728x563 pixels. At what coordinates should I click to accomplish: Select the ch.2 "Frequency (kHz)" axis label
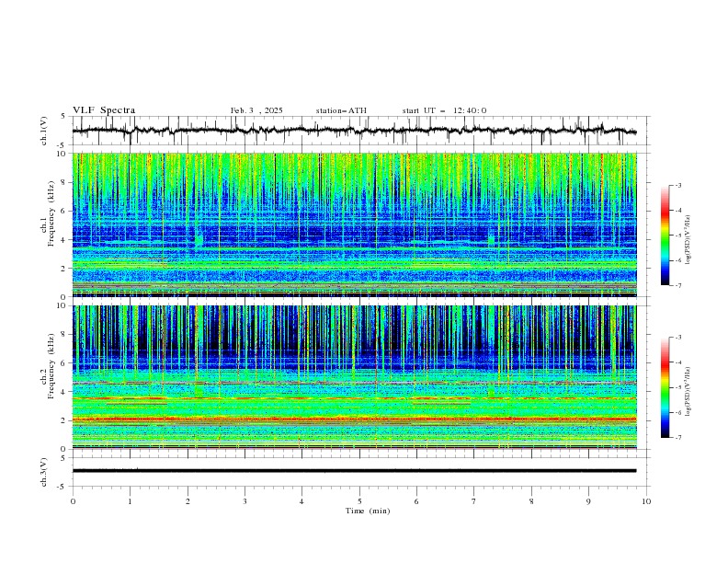pos(51,365)
